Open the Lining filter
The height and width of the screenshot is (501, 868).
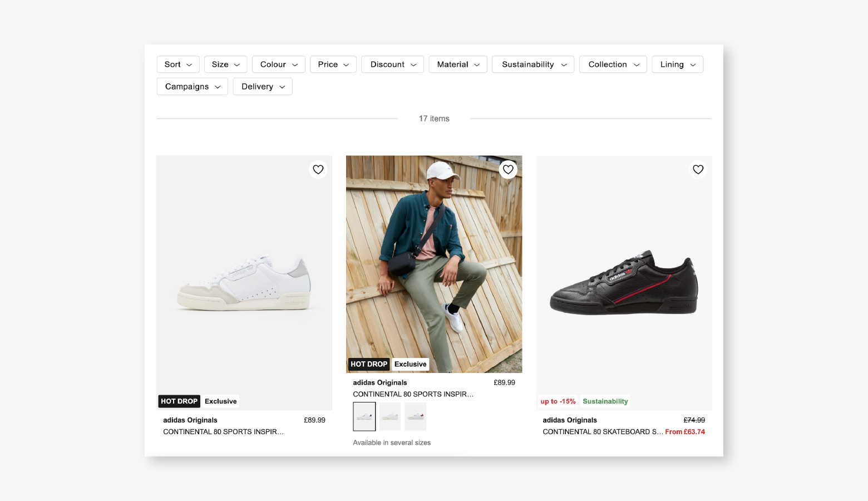(678, 65)
